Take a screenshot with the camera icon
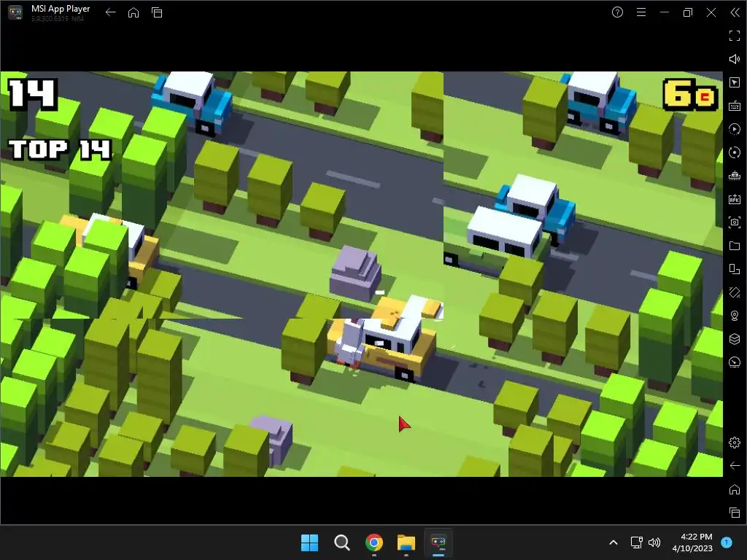 click(x=734, y=222)
